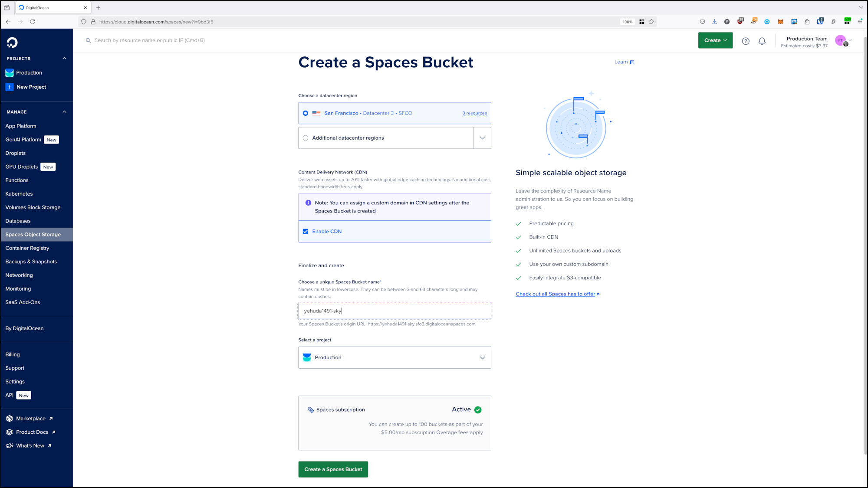Open the Learn link
Viewport: 868px width, 488px height.
624,62
